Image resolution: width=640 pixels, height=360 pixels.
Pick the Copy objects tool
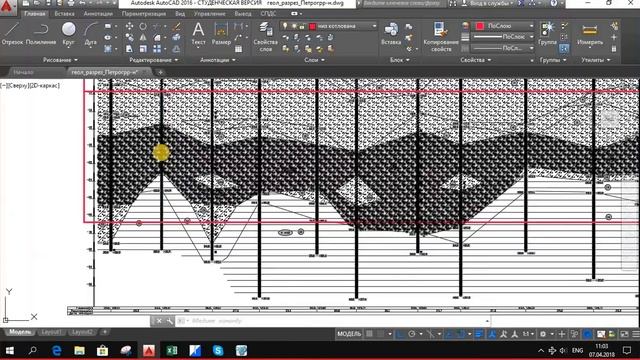(129, 38)
